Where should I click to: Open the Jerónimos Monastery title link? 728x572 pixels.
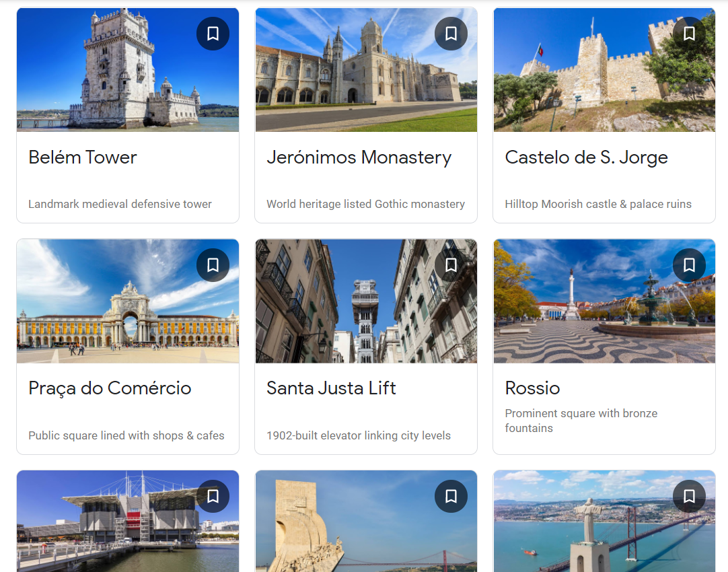[x=359, y=157]
